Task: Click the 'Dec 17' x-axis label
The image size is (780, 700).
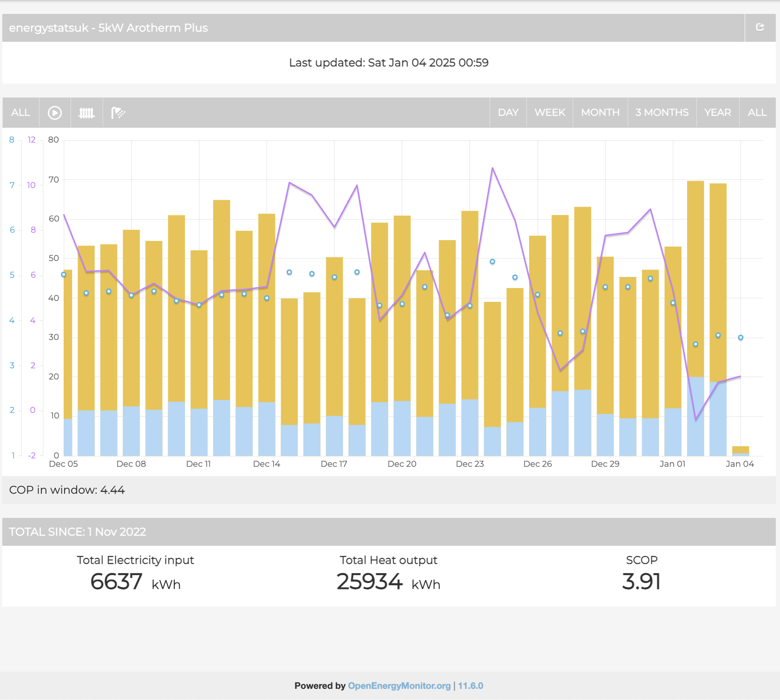Action: click(334, 464)
